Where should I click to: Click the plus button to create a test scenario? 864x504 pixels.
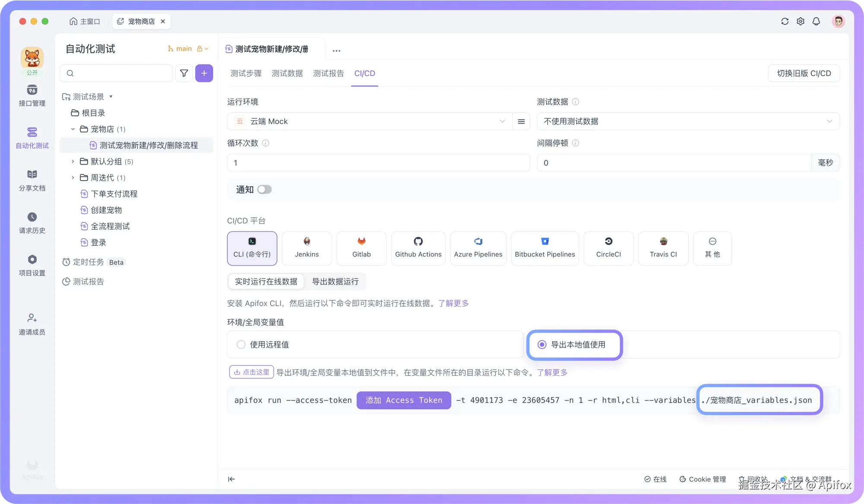tap(204, 73)
